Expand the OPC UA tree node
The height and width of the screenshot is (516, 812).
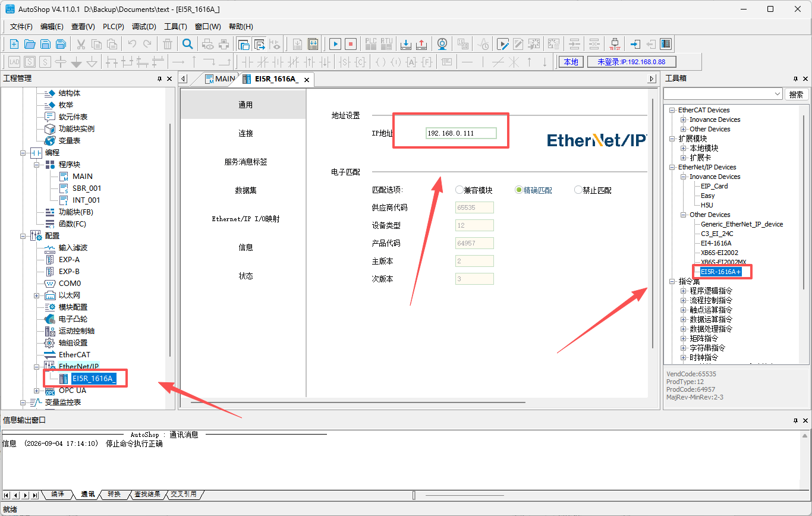37,391
